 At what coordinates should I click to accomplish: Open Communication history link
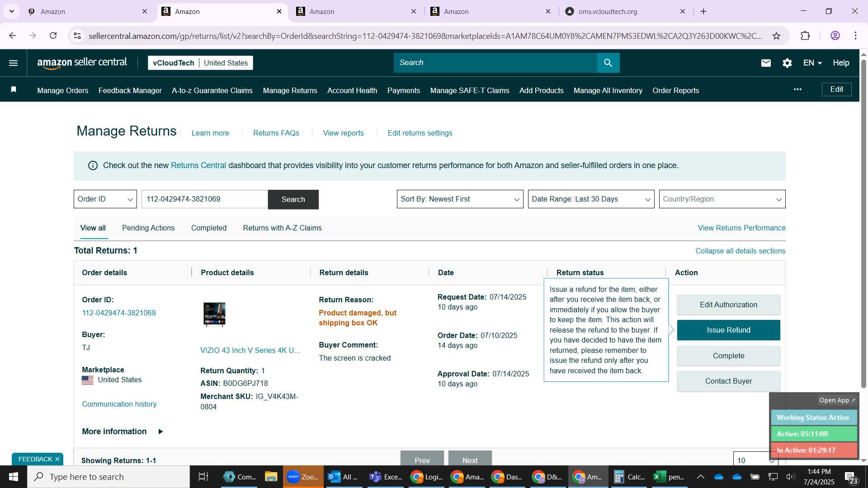pyautogui.click(x=119, y=404)
